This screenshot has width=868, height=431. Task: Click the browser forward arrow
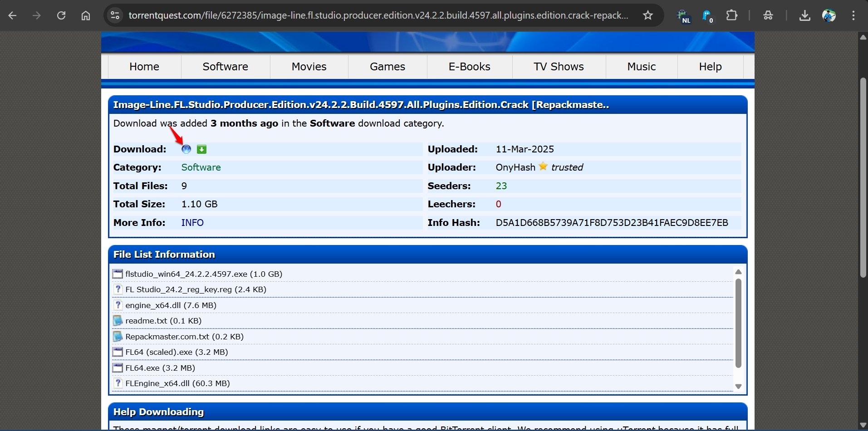click(x=37, y=15)
